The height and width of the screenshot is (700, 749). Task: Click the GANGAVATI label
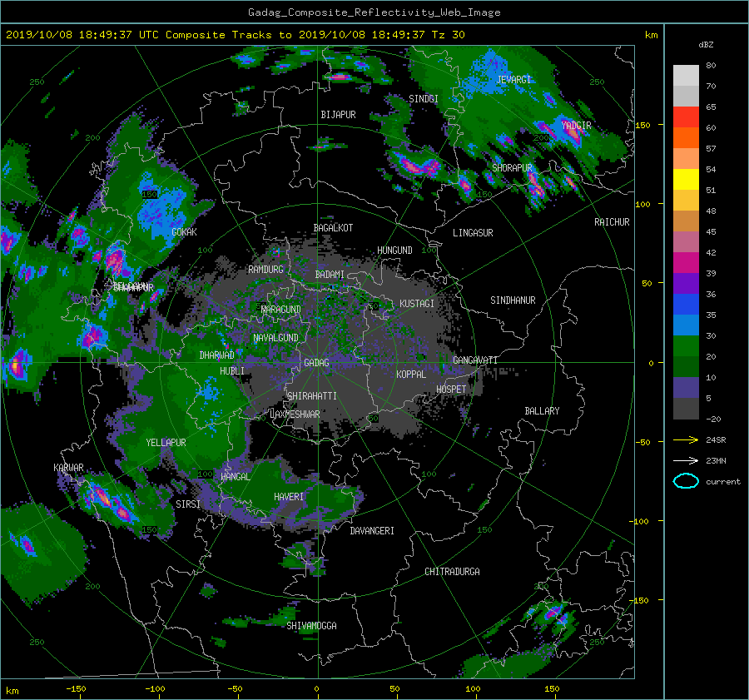coord(475,360)
